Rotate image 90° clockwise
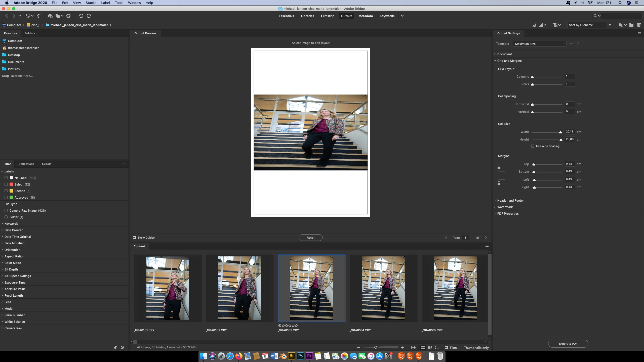The height and width of the screenshot is (362, 644). click(x=89, y=16)
